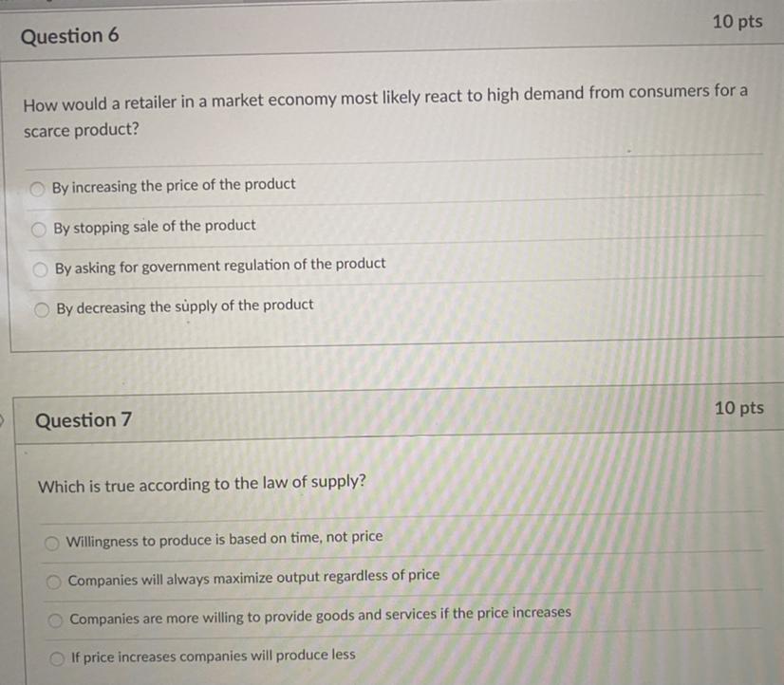
Task: Choose radio option 'By stopping sale of the product'
Action: [39, 230]
